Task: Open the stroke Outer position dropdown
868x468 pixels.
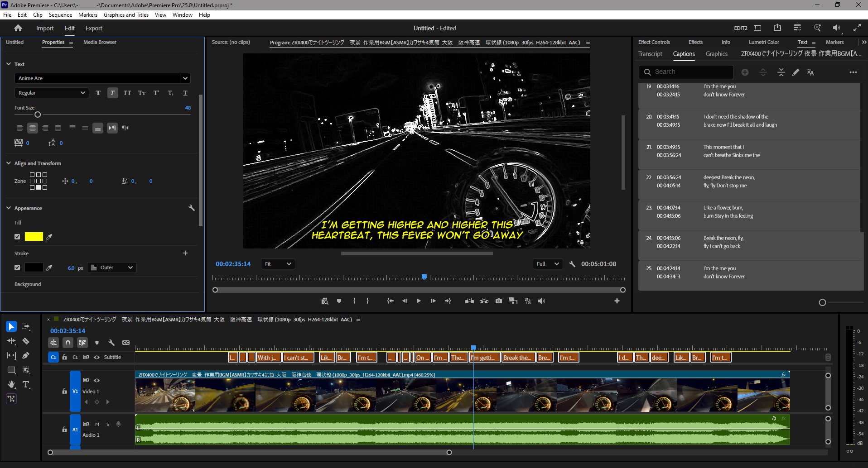Action: coord(112,267)
